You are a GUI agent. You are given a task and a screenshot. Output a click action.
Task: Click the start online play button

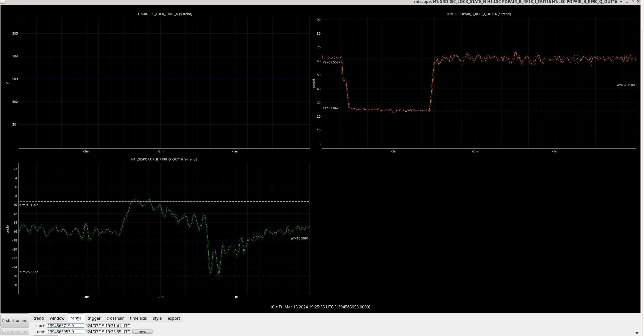point(15,320)
